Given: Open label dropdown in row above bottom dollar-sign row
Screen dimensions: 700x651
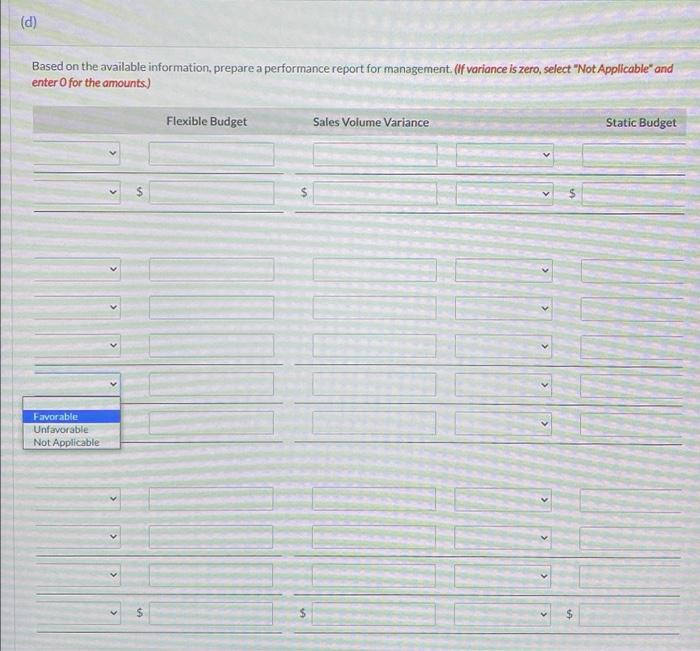Looking at the screenshot, I should pos(78,575).
